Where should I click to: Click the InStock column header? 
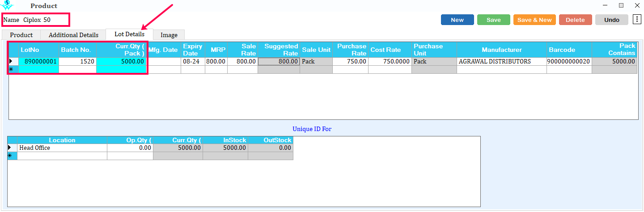click(225, 140)
